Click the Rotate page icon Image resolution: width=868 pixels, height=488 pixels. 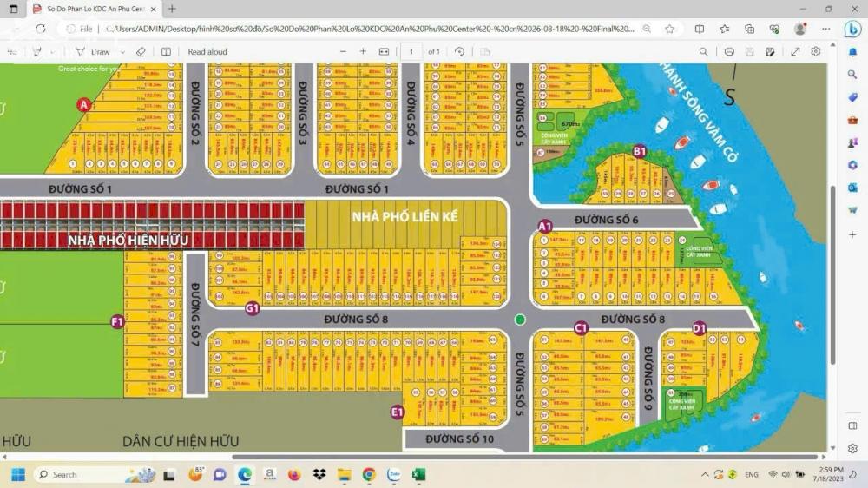(459, 52)
